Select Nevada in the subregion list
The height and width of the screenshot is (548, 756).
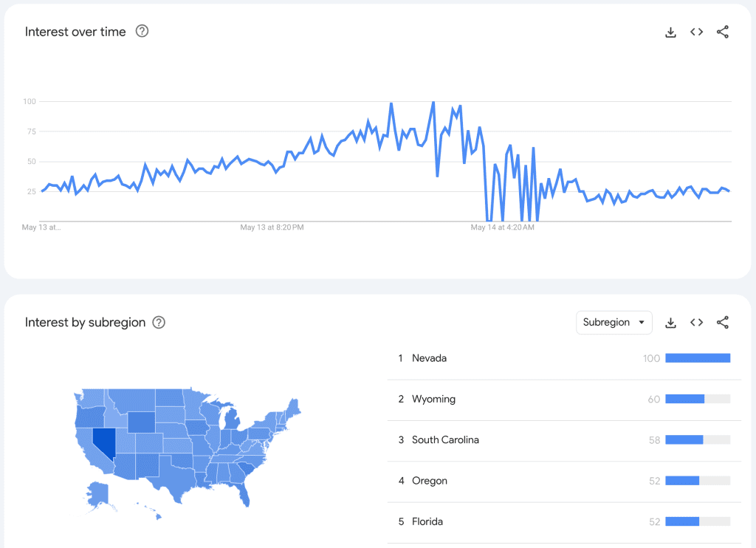click(429, 358)
